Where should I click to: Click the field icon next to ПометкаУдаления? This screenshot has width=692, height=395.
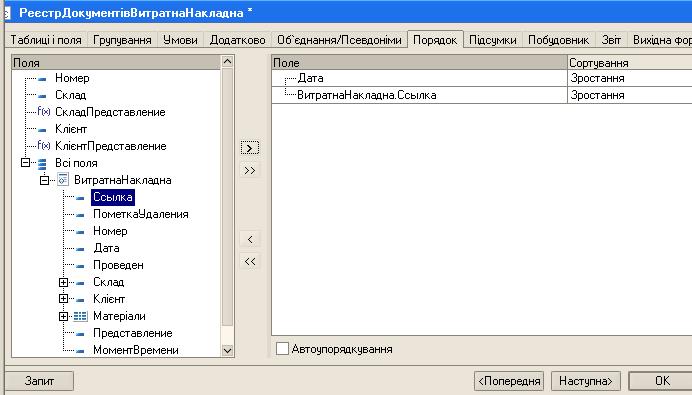point(80,215)
